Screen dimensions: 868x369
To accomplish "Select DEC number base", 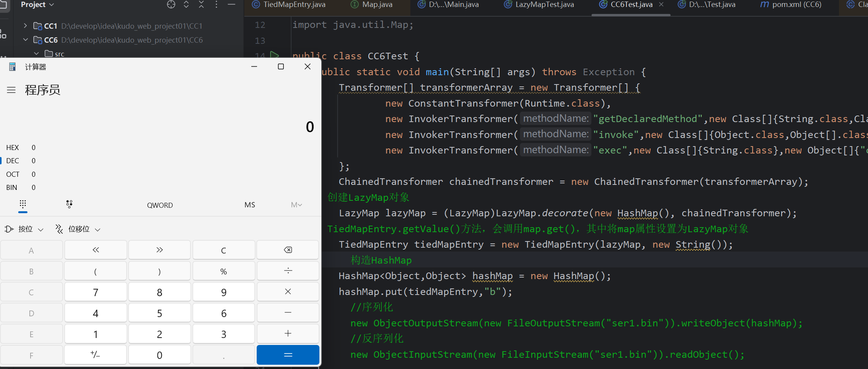I will [x=21, y=161].
